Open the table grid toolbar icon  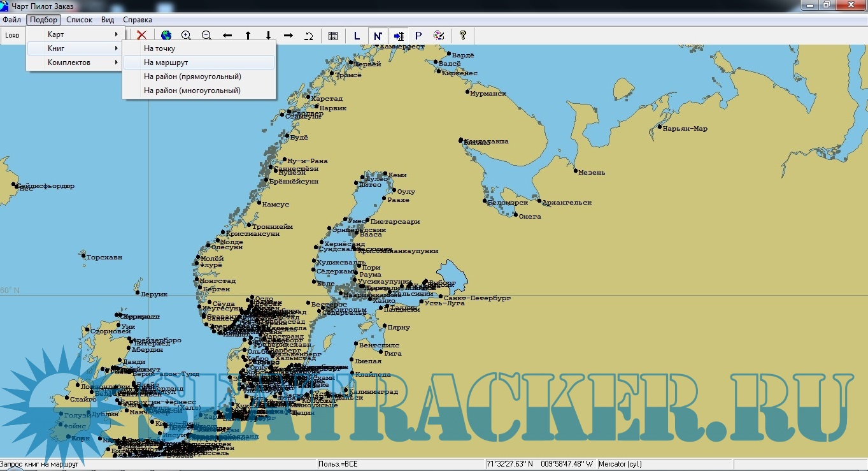point(333,36)
